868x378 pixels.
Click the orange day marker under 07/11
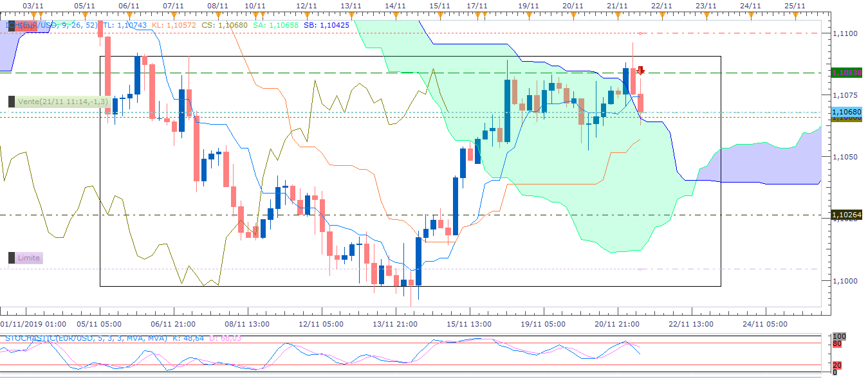[174, 15]
